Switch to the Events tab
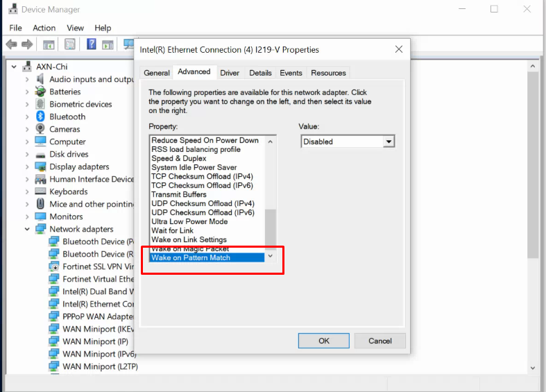The width and height of the screenshot is (546, 392). click(291, 73)
